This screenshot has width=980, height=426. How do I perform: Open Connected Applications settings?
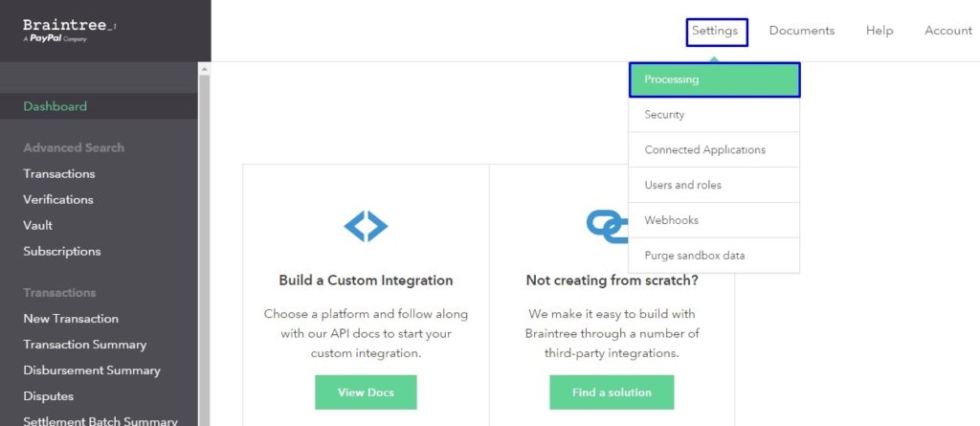tap(714, 150)
